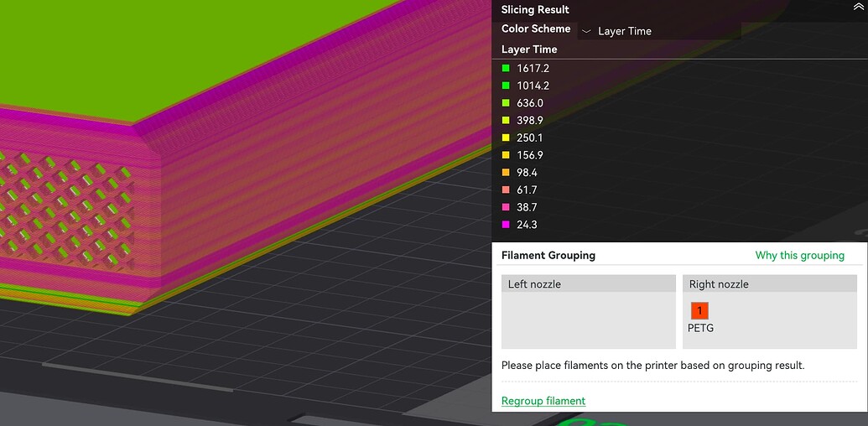The image size is (868, 426).
Task: Click the empty Left nozzle filament area
Action: (x=589, y=321)
